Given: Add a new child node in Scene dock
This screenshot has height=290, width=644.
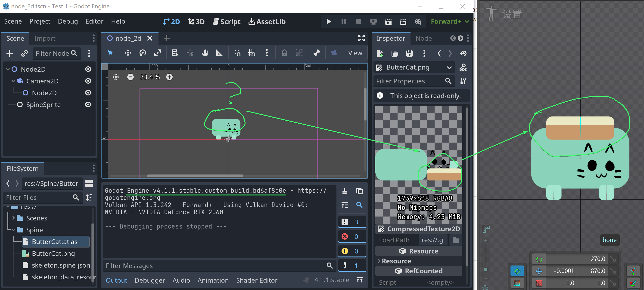Looking at the screenshot, I should (9, 53).
